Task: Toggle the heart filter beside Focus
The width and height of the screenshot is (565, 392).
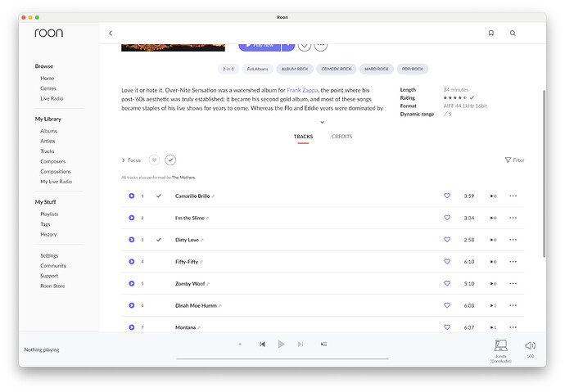Action: click(x=153, y=160)
